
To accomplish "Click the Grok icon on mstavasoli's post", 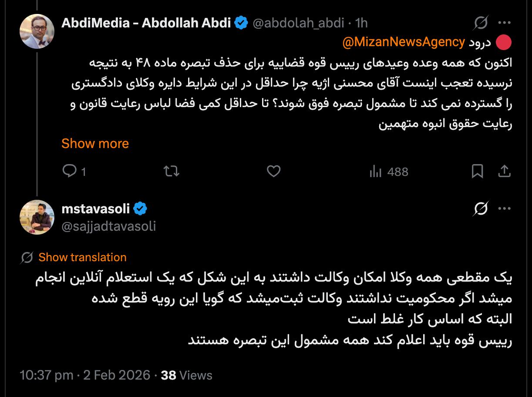I will [481, 209].
